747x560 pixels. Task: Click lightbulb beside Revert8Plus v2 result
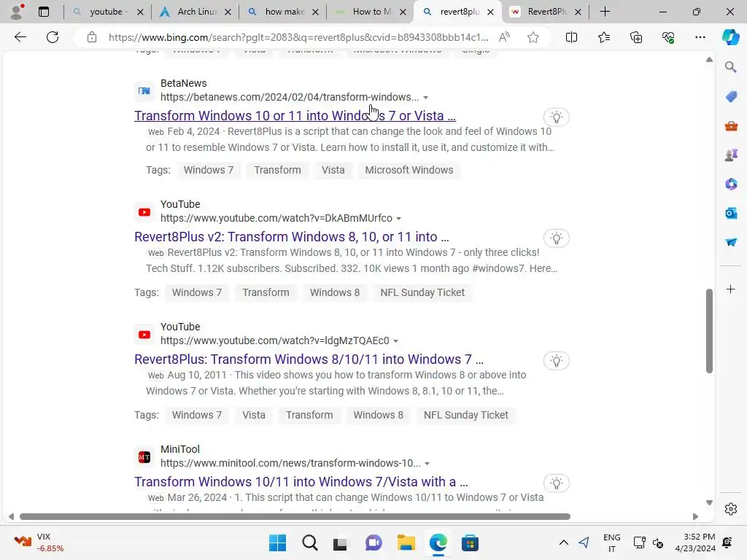[556, 238]
